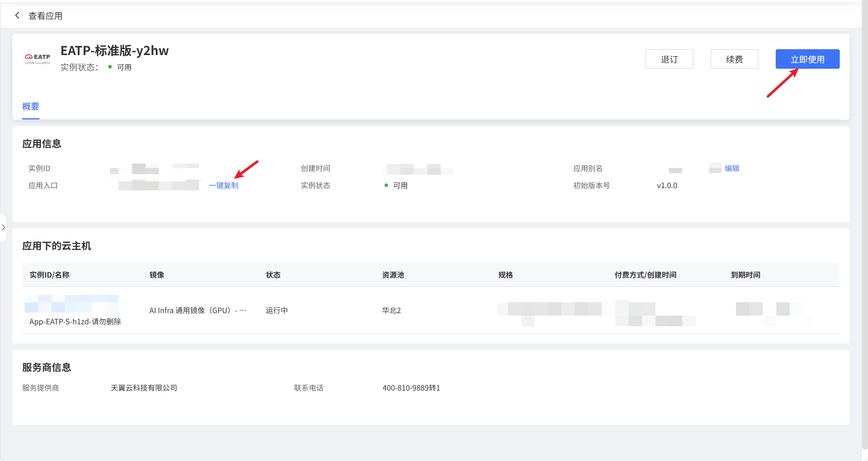Viewport: 868px width, 461px height.
Task: Expand the collapsed left sidebar handle
Action: click(x=3, y=228)
